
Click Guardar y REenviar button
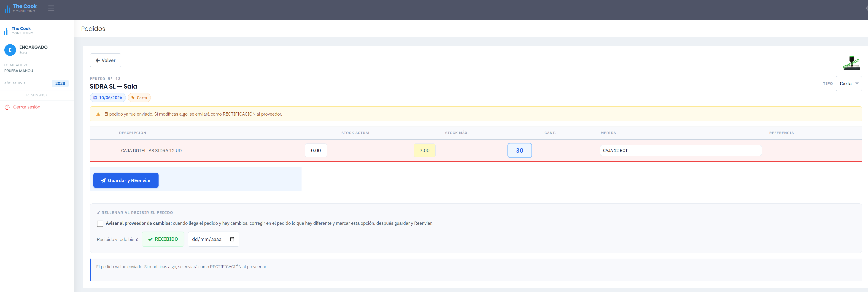tap(126, 180)
